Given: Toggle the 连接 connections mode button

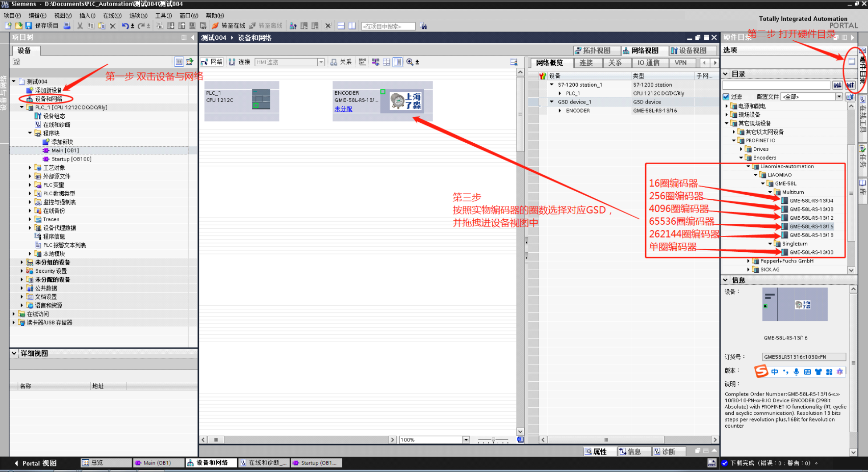Looking at the screenshot, I should click(239, 62).
